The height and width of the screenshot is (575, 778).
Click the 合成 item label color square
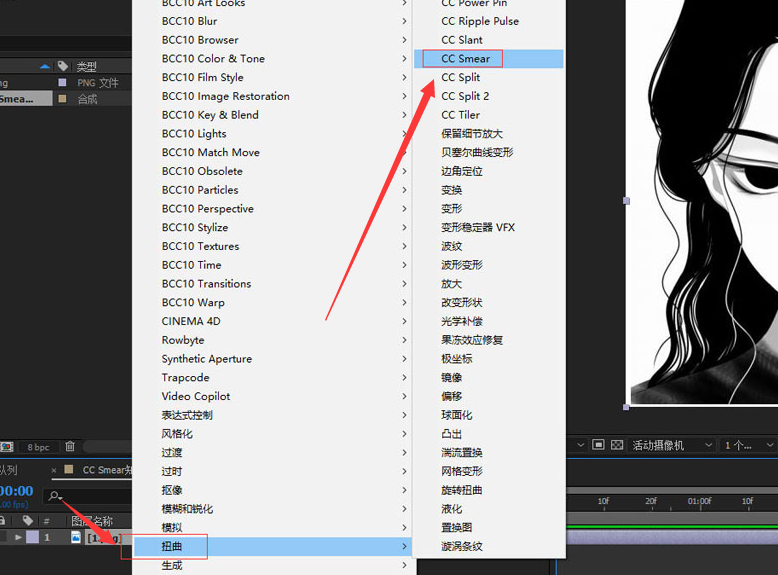click(x=63, y=98)
